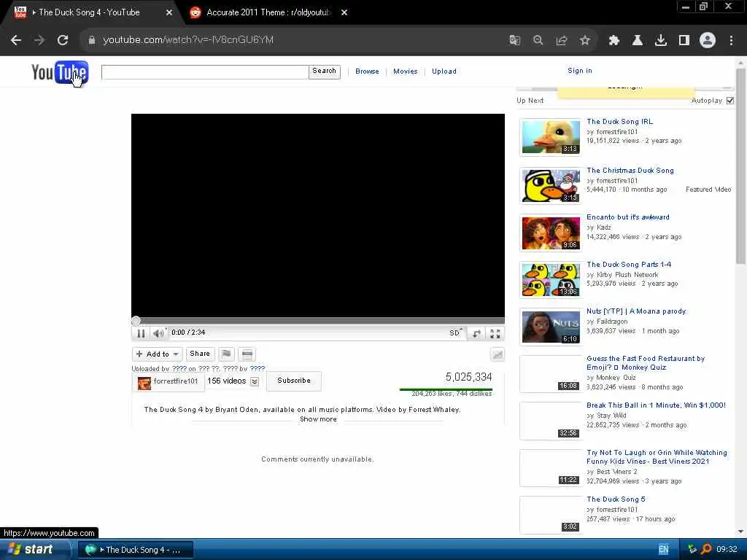Open the Browse menu link
The image size is (747, 560).
click(368, 71)
